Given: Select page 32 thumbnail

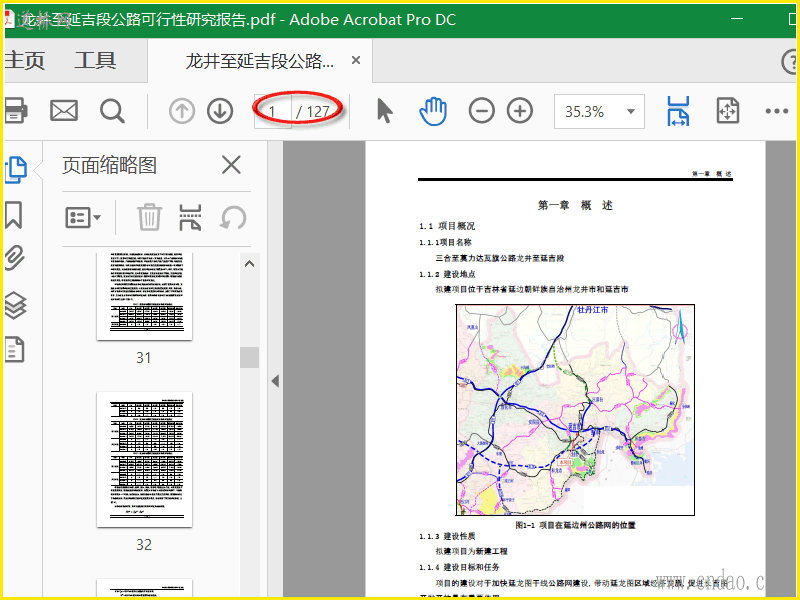Looking at the screenshot, I should [144, 460].
